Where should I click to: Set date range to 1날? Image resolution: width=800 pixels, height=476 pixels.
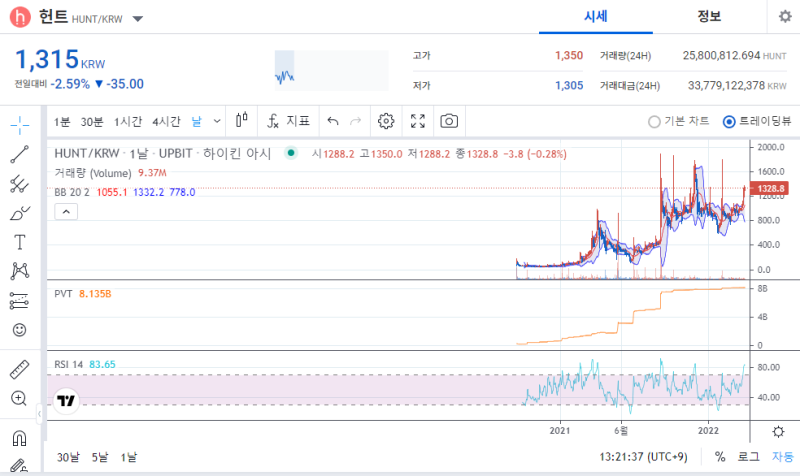129,457
